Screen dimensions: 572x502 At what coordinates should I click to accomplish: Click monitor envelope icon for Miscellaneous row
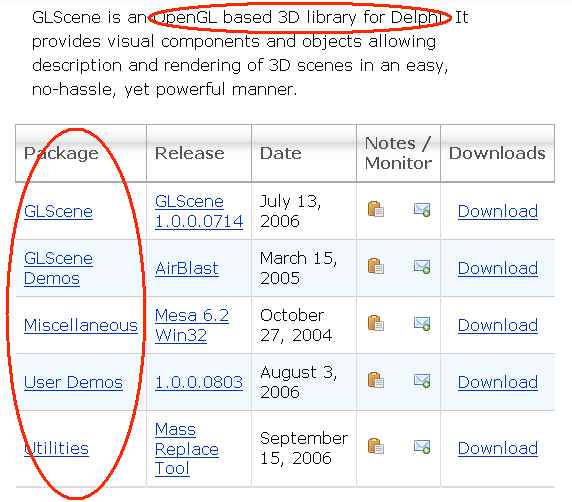pos(422,323)
